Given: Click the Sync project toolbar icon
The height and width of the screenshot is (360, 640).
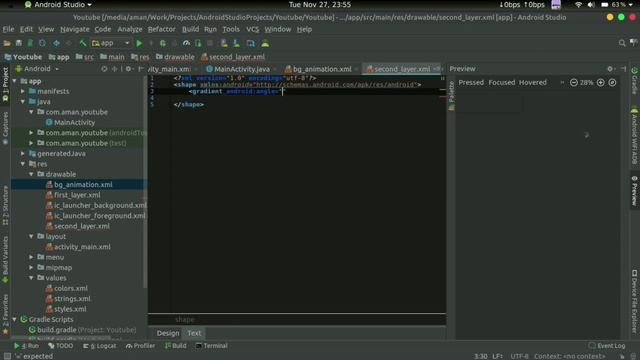Looking at the screenshot, I should coord(42,43).
